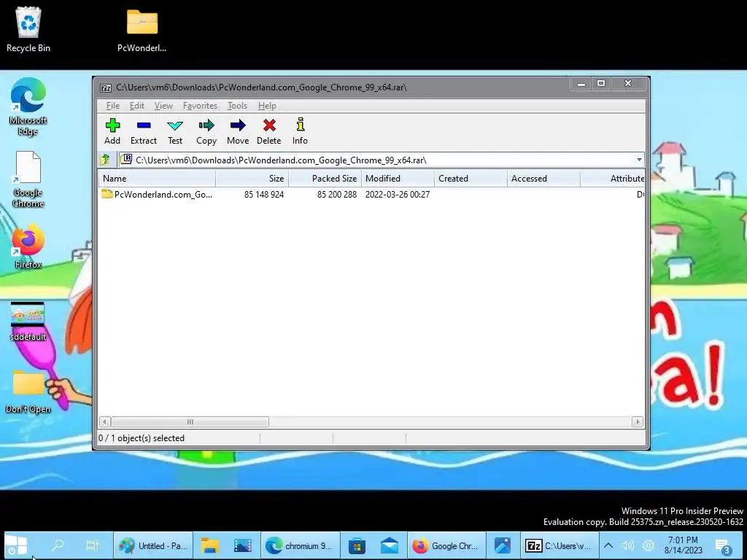Click the scrollbar right arrow
The height and width of the screenshot is (560, 747).
click(638, 422)
